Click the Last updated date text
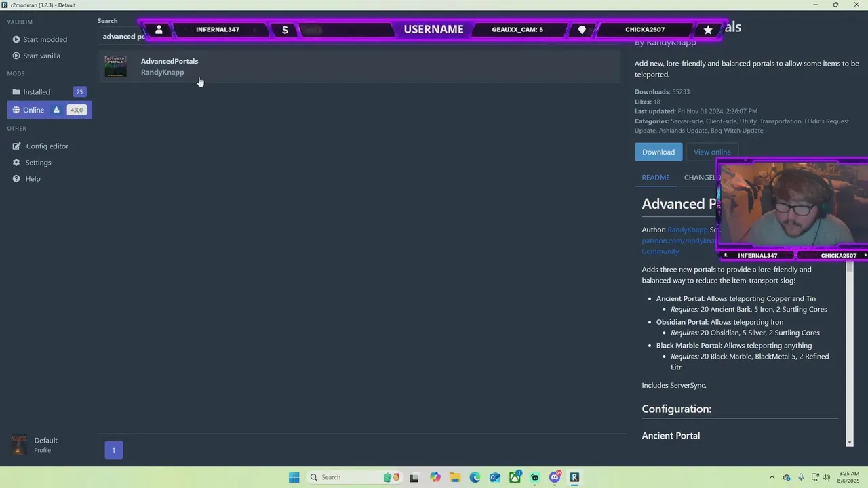The image size is (868, 488). [x=696, y=111]
